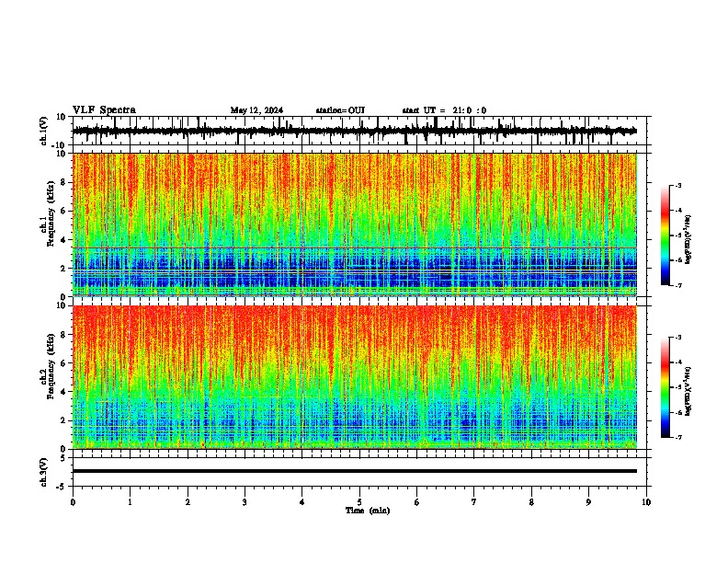The width and height of the screenshot is (728, 563).
Task: Click the "ch.3(V)" axis label
Action: click(x=44, y=472)
